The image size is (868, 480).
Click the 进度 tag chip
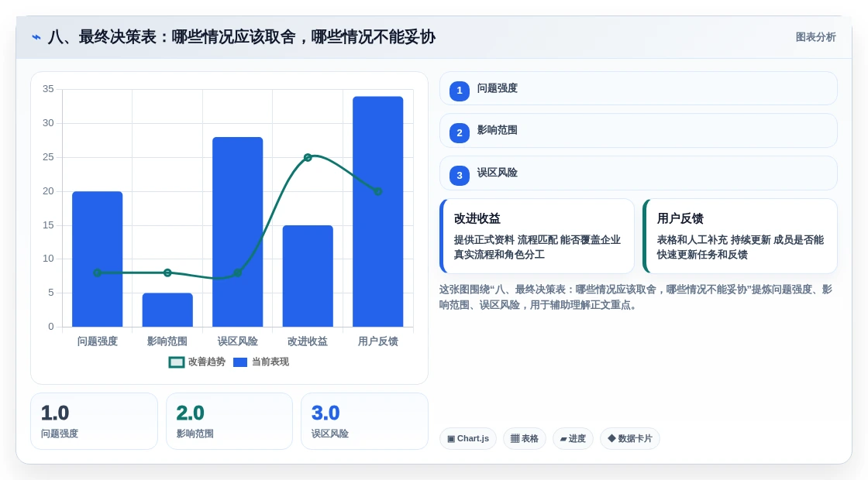coord(573,438)
